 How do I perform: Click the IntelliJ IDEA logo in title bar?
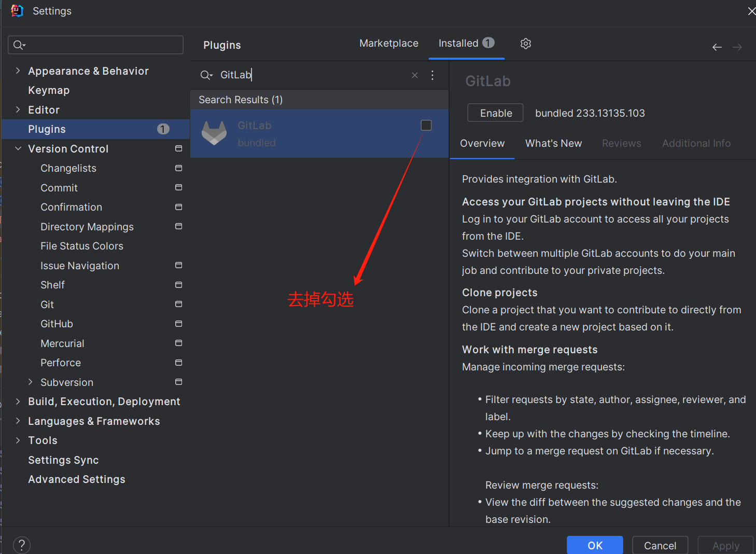coord(17,11)
